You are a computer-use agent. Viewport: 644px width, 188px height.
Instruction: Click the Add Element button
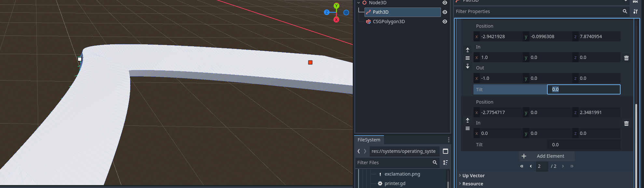[x=547, y=156]
